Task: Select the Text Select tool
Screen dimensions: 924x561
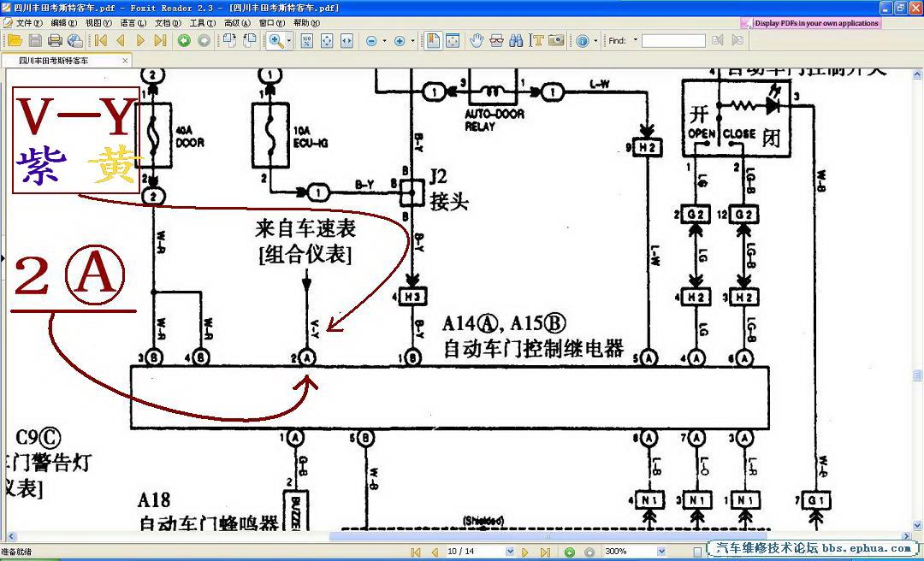Action: click(536, 41)
